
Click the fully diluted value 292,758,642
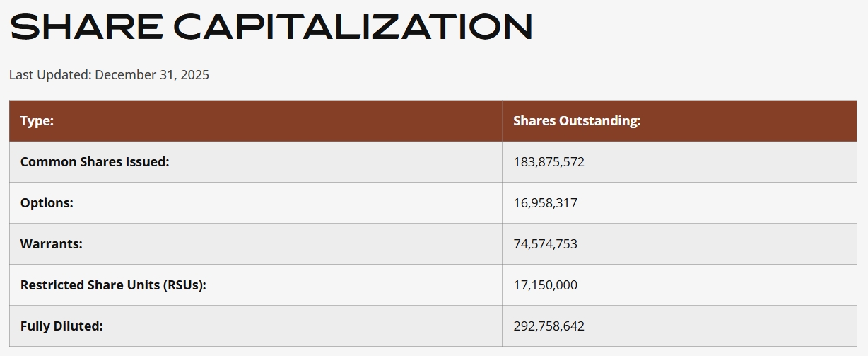549,326
